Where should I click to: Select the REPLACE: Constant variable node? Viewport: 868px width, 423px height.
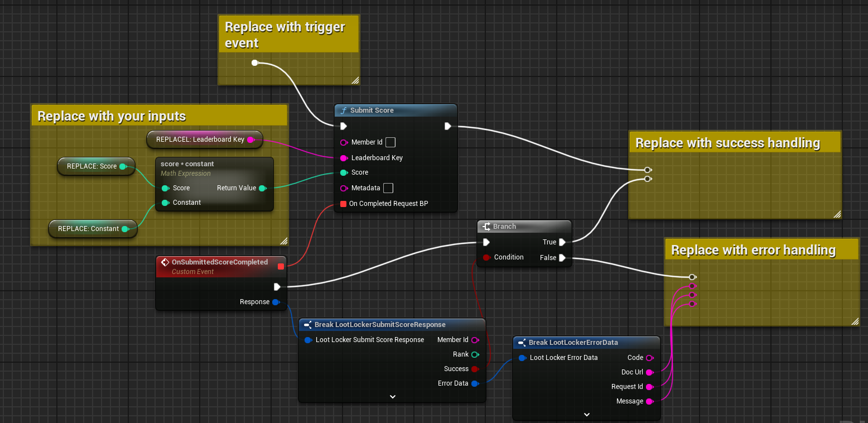point(88,229)
